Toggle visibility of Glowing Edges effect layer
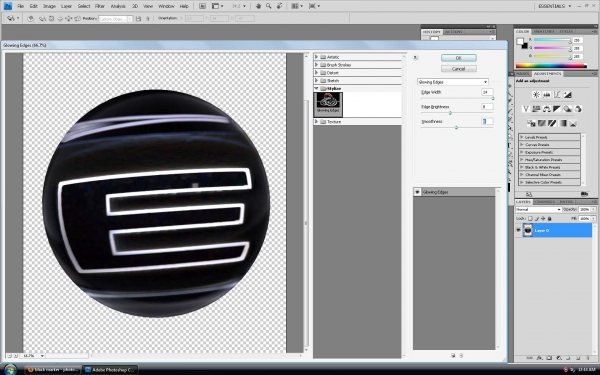The height and width of the screenshot is (375, 600). coord(417,192)
